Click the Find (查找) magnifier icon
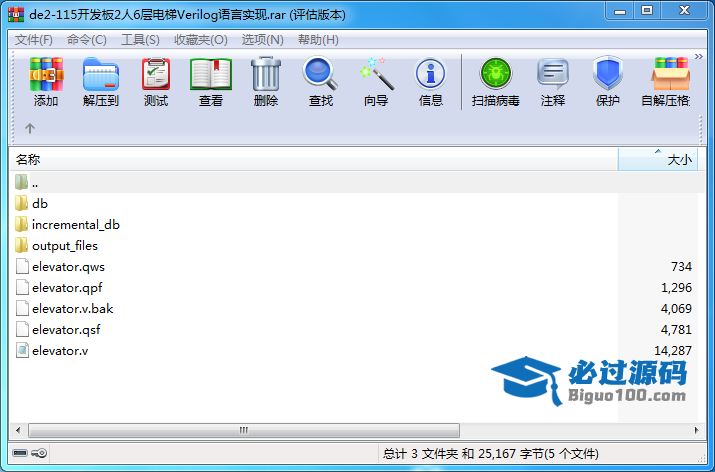The width and height of the screenshot is (715, 472). (320, 73)
